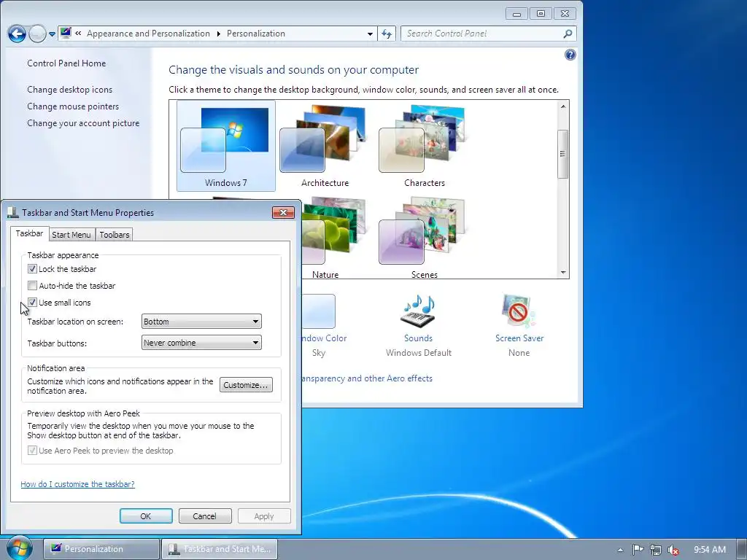747x560 pixels.
Task: Click the muted volume tray icon
Action: point(673,550)
